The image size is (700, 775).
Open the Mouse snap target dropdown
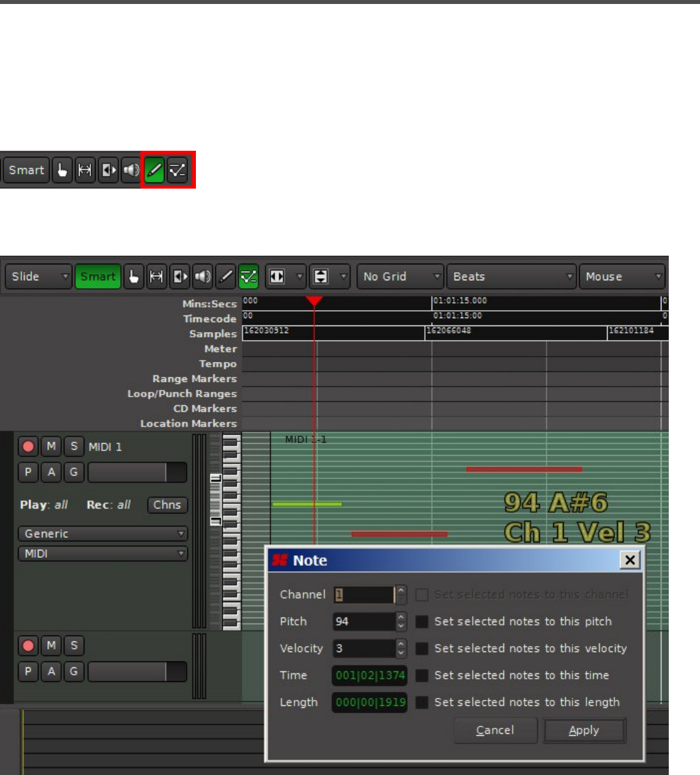[x=622, y=276]
